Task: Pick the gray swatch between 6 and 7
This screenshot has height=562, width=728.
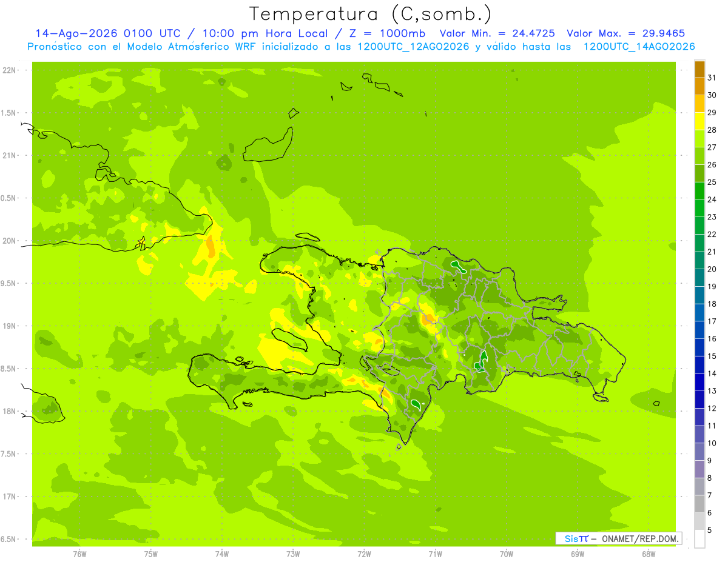Action: tap(699, 504)
